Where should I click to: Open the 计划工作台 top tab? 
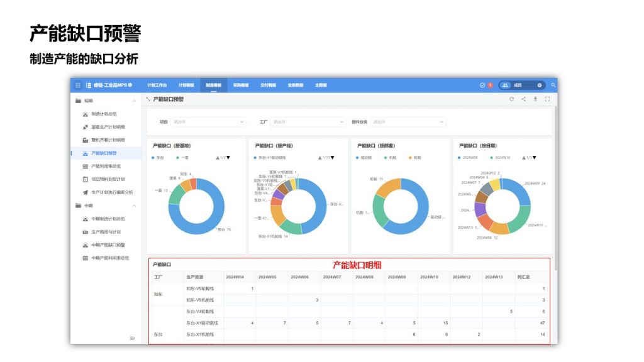(157, 85)
